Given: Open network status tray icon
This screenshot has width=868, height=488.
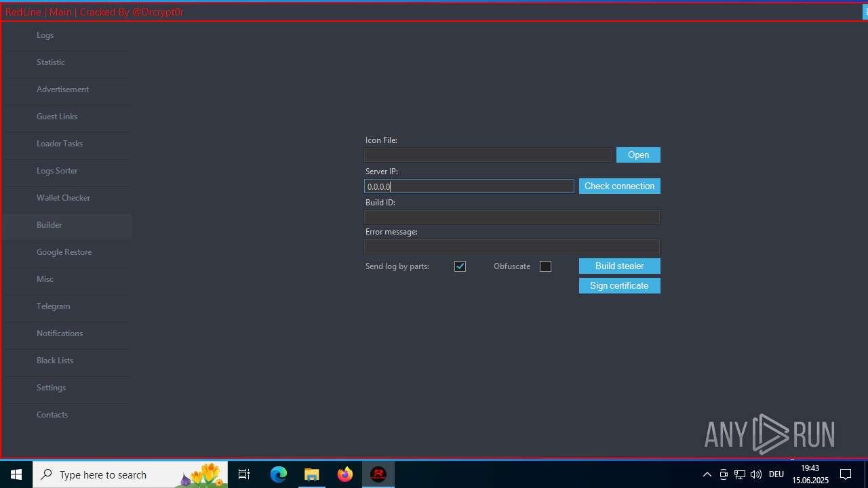Looking at the screenshot, I should 740,474.
